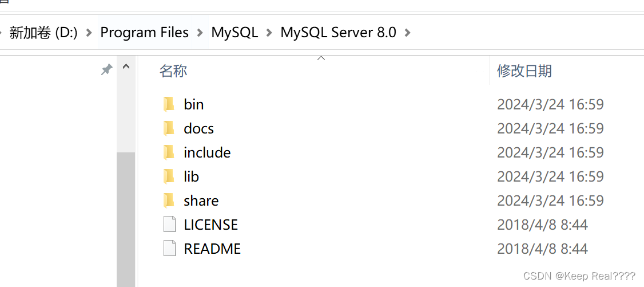Select the file name lib
644x287 pixels.
coord(192,176)
